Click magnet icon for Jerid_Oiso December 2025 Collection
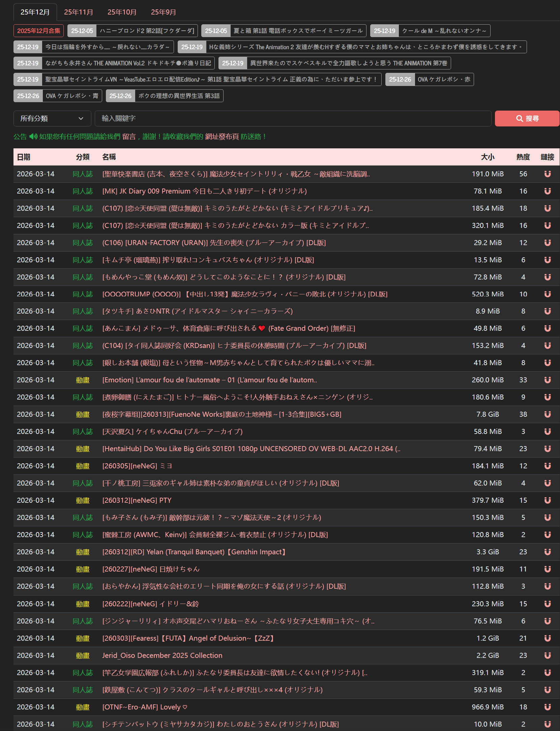Screen dimensions: 560x731 click(547, 655)
